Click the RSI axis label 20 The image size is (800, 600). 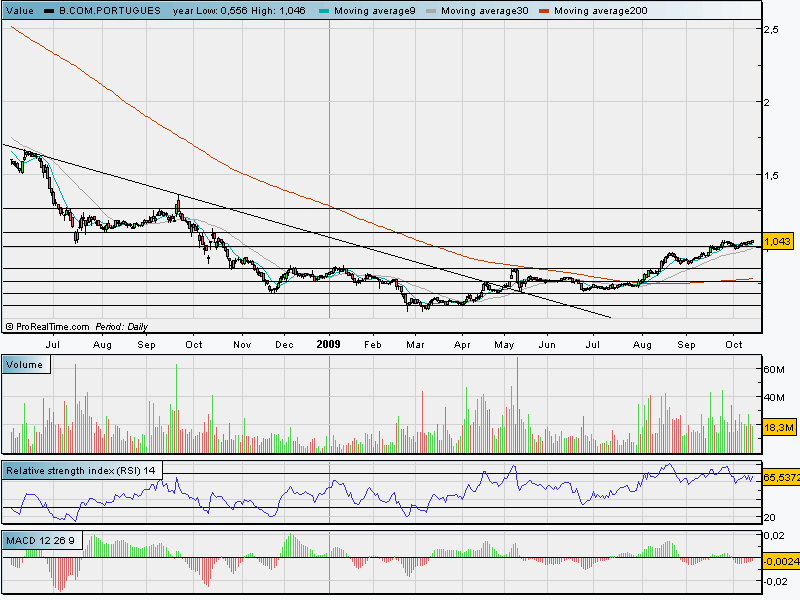click(x=769, y=517)
